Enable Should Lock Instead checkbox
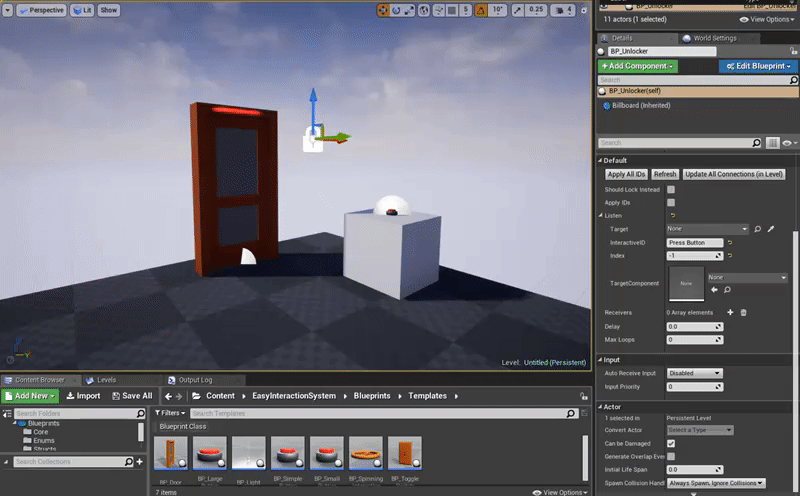Viewport: 800px width, 496px height. pos(671,189)
